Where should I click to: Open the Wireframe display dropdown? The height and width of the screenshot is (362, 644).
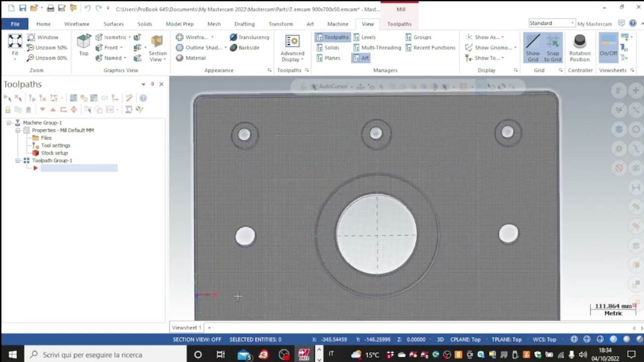tap(212, 37)
